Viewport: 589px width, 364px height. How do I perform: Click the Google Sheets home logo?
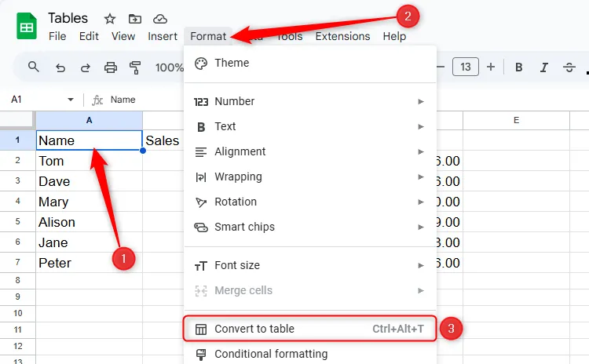pos(27,26)
